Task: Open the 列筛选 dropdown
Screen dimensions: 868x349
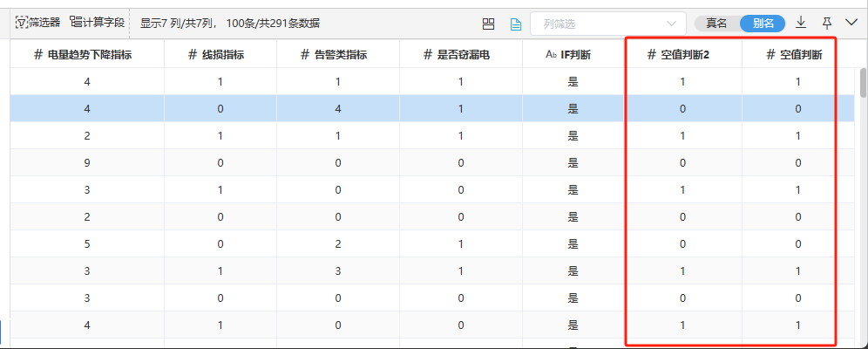Action: coord(607,24)
